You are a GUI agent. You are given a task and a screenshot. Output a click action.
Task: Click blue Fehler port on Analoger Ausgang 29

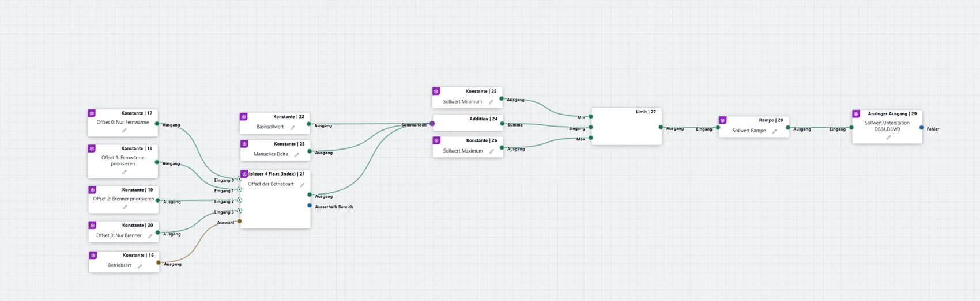click(x=921, y=128)
